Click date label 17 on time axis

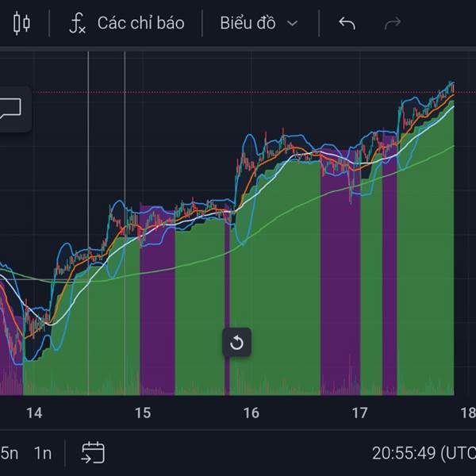(x=359, y=413)
